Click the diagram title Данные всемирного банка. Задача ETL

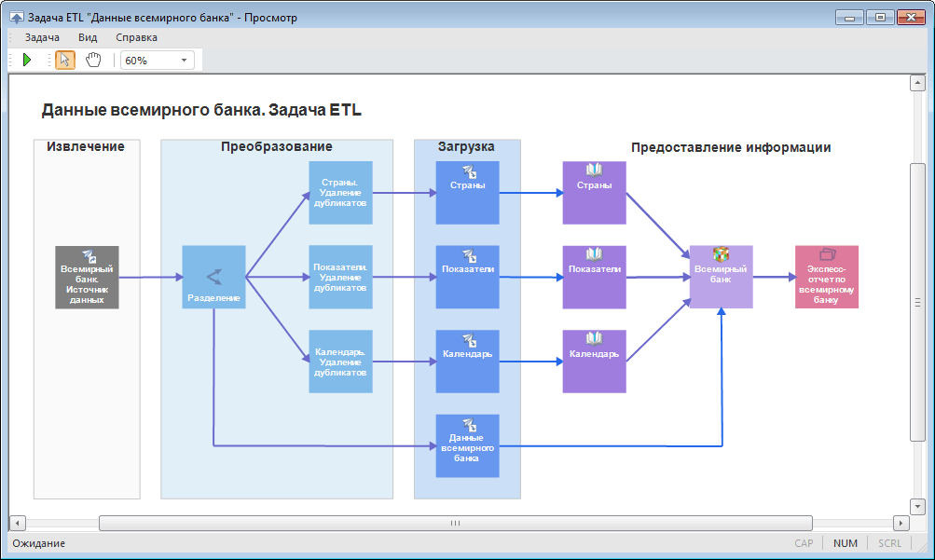tap(201, 110)
